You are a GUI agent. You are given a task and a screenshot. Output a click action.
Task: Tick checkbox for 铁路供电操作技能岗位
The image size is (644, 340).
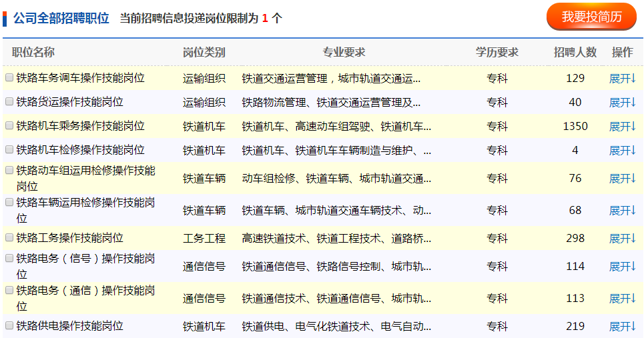9,326
